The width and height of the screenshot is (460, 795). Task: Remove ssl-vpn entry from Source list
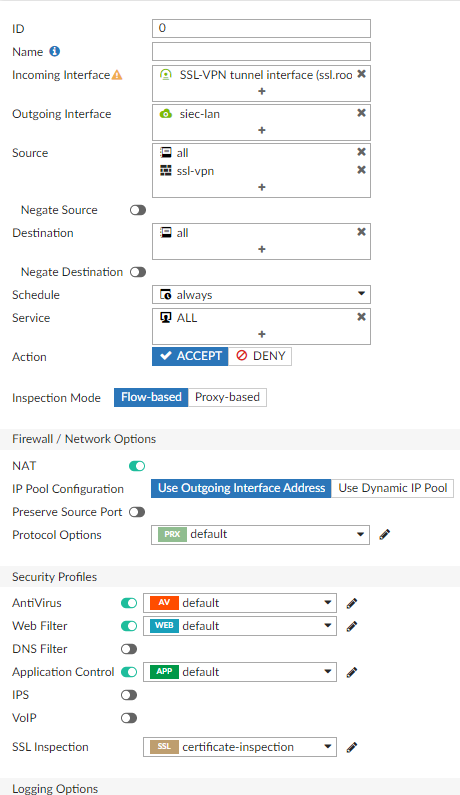(361, 170)
